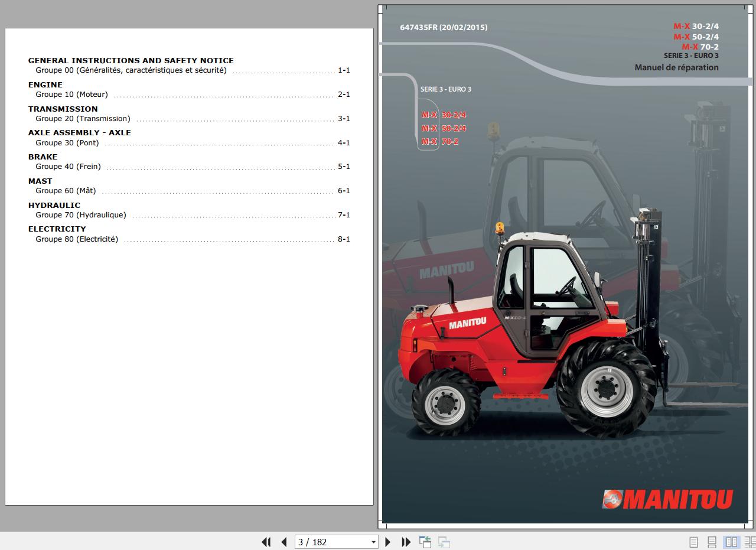Click the ENGINE heading
Image resolution: width=756 pixels, height=550 pixels.
tap(45, 84)
